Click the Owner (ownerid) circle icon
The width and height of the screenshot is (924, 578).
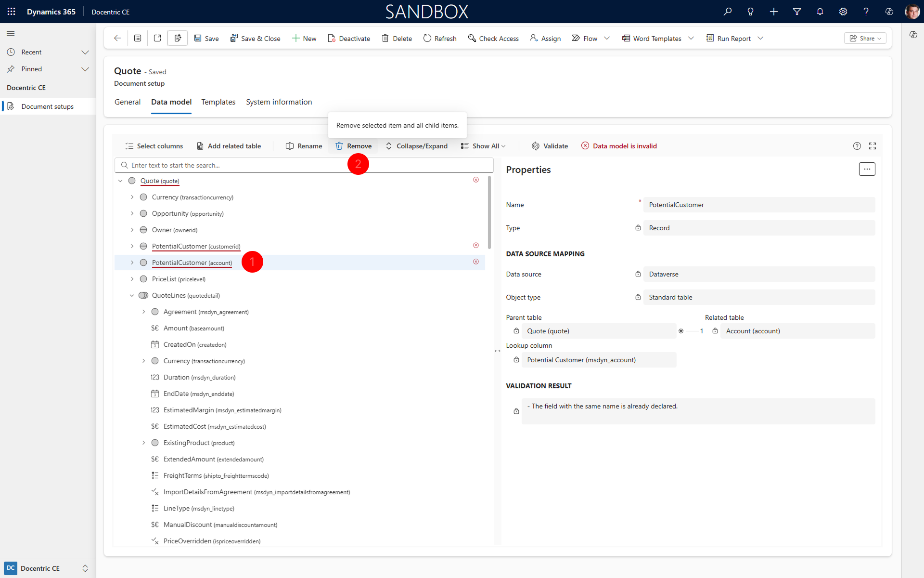[x=143, y=230]
